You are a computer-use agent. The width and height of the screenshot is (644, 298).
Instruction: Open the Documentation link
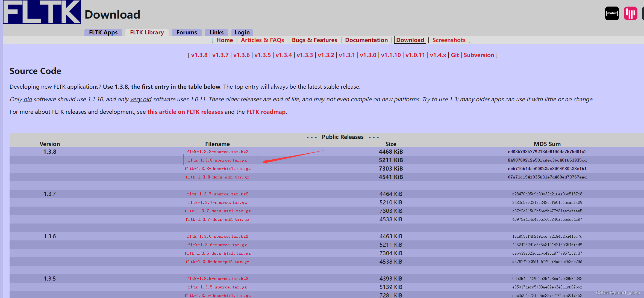click(x=366, y=40)
